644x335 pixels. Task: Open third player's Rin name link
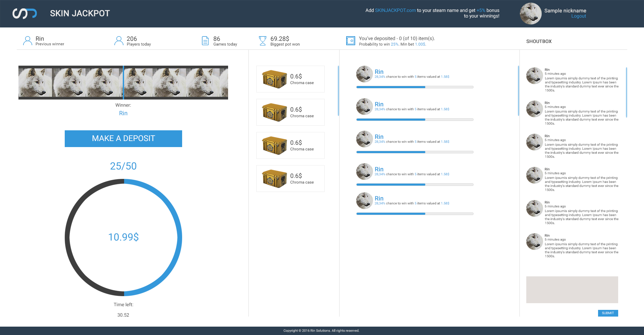tap(379, 137)
